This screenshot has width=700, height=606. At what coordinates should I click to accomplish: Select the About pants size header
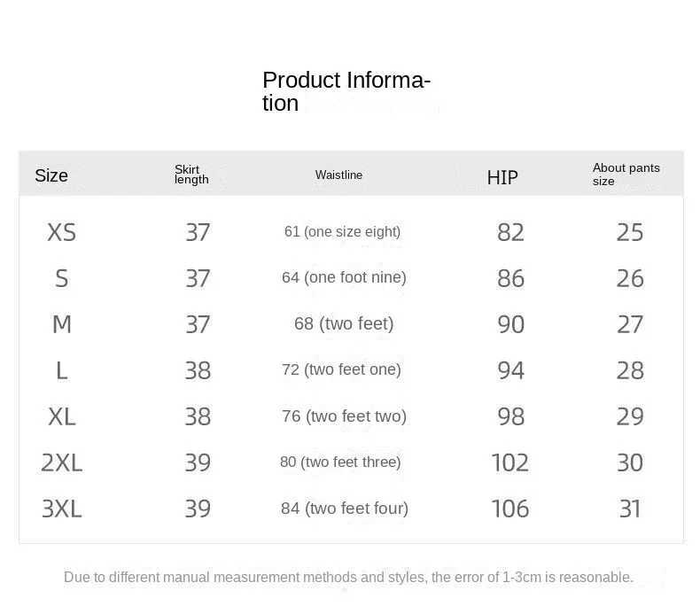[x=626, y=175]
